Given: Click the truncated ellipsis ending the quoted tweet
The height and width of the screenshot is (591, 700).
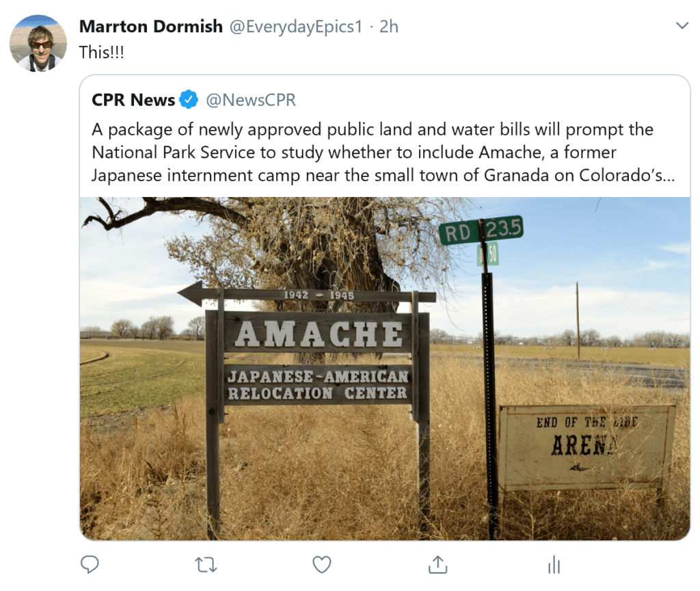Looking at the screenshot, I should (x=669, y=176).
